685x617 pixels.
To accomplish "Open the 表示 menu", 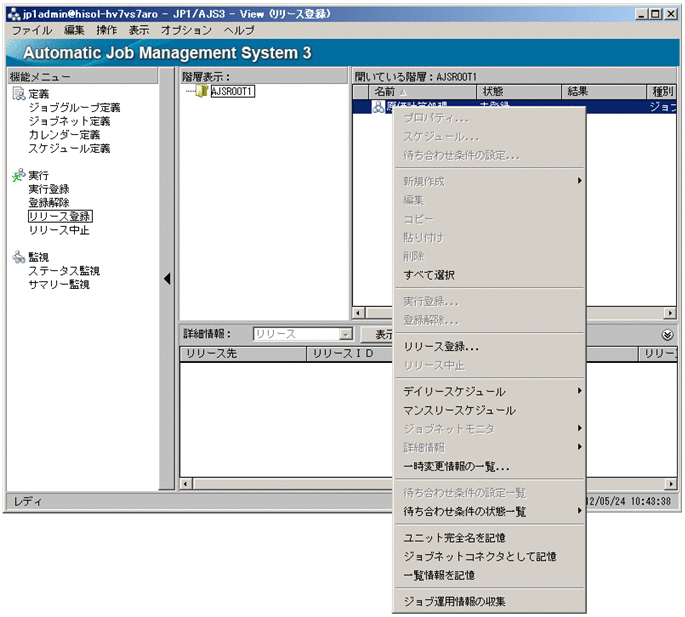I will coord(139,30).
